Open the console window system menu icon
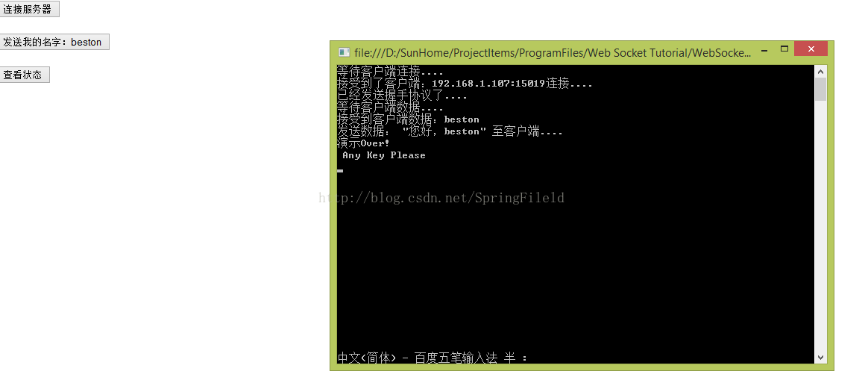This screenshot has width=868, height=380. click(x=344, y=52)
